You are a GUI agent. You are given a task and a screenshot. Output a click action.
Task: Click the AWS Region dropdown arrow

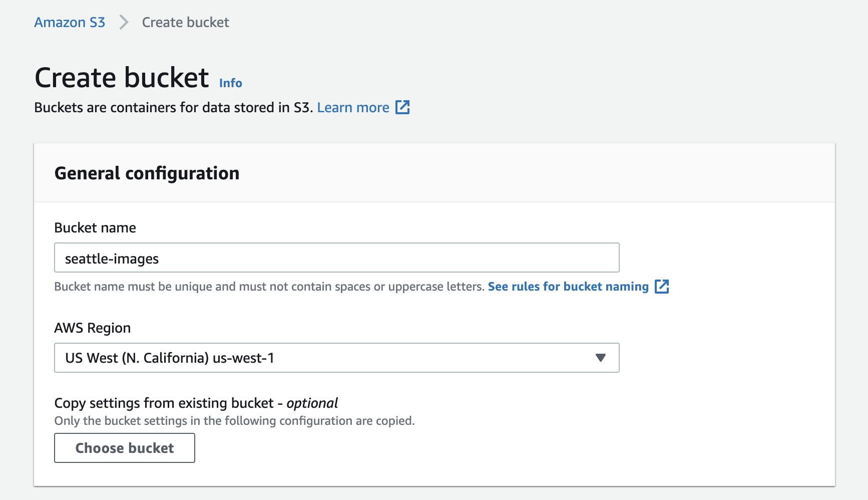[601, 358]
